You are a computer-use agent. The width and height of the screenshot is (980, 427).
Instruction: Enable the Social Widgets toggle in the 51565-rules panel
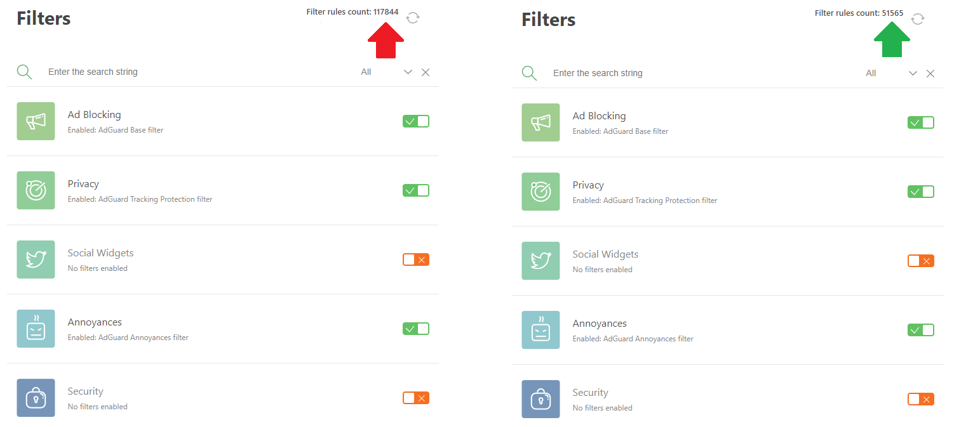click(x=920, y=261)
